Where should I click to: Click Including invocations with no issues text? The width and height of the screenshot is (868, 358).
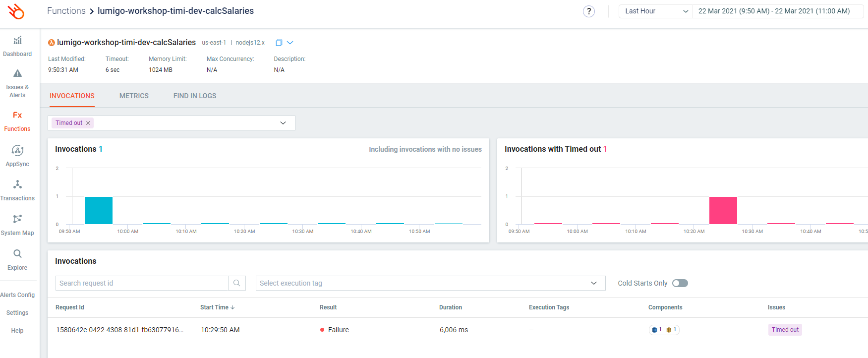425,149
